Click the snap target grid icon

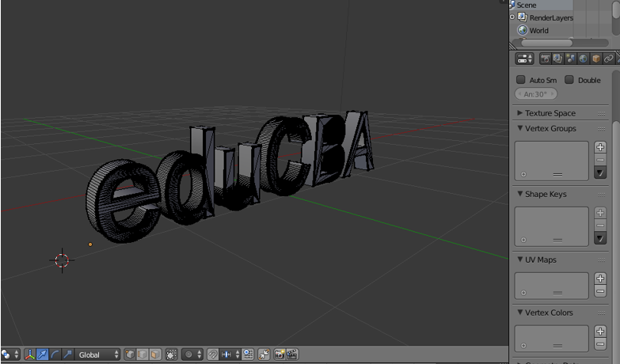248,355
